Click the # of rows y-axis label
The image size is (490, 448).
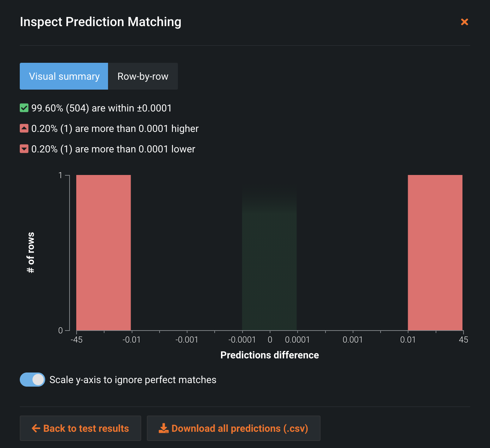31,253
